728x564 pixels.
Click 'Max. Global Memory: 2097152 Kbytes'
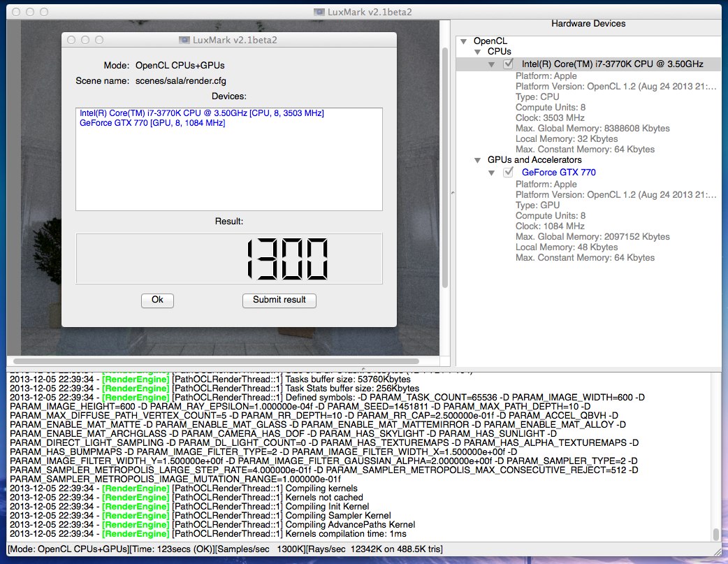pos(592,236)
